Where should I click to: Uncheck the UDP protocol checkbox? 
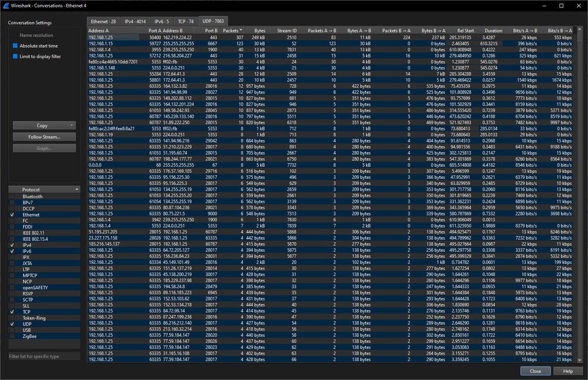(13, 324)
